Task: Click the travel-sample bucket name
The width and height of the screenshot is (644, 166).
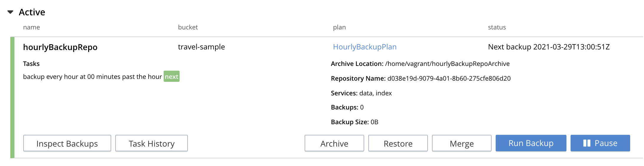Action: [201, 47]
